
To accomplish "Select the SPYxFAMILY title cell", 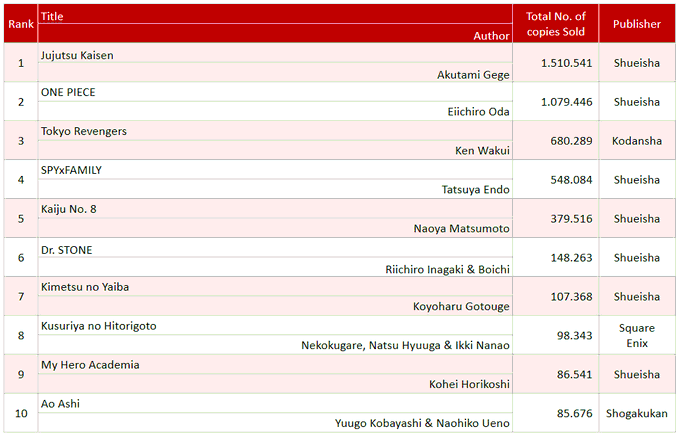I will tap(275, 170).
